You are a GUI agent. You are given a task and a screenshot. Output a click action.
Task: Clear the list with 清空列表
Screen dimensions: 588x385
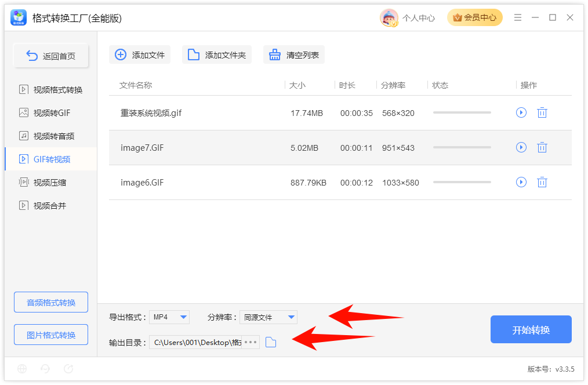pyautogui.click(x=293, y=55)
